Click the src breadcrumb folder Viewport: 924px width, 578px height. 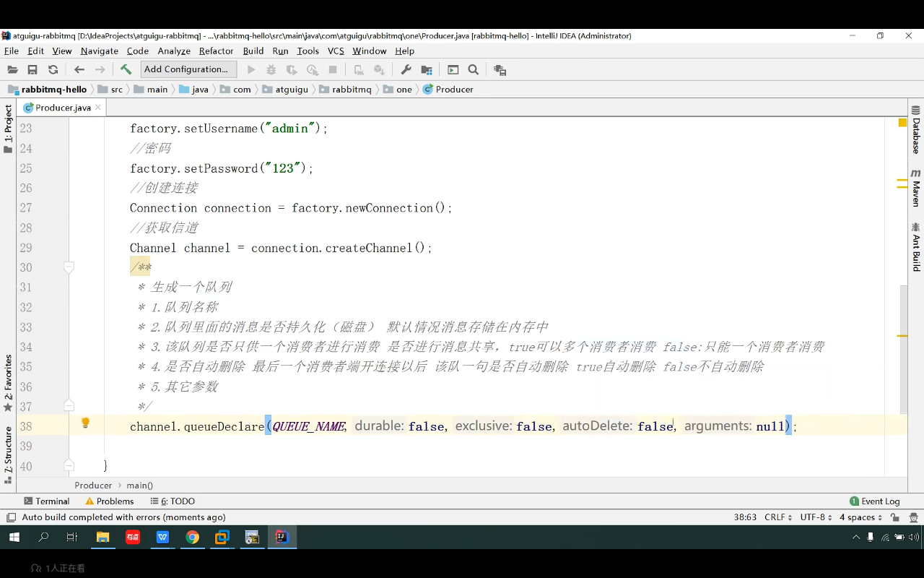coord(110,90)
